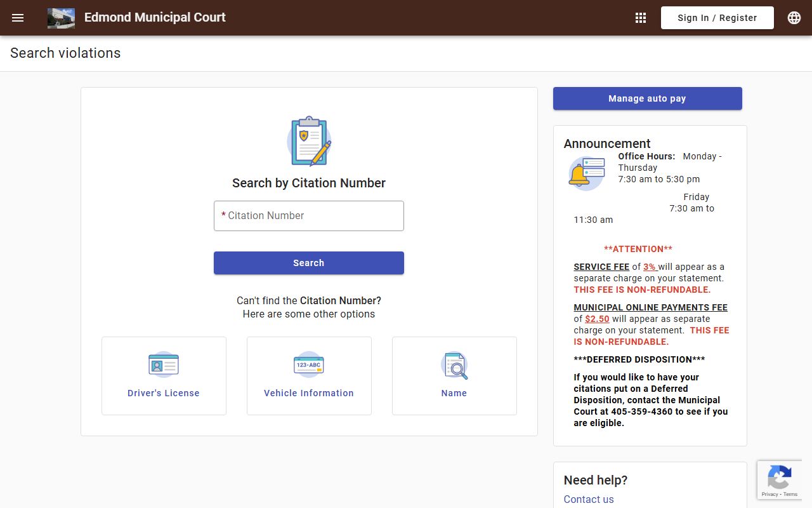Open the hamburger navigation menu
The width and height of the screenshot is (812, 508).
[x=18, y=18]
